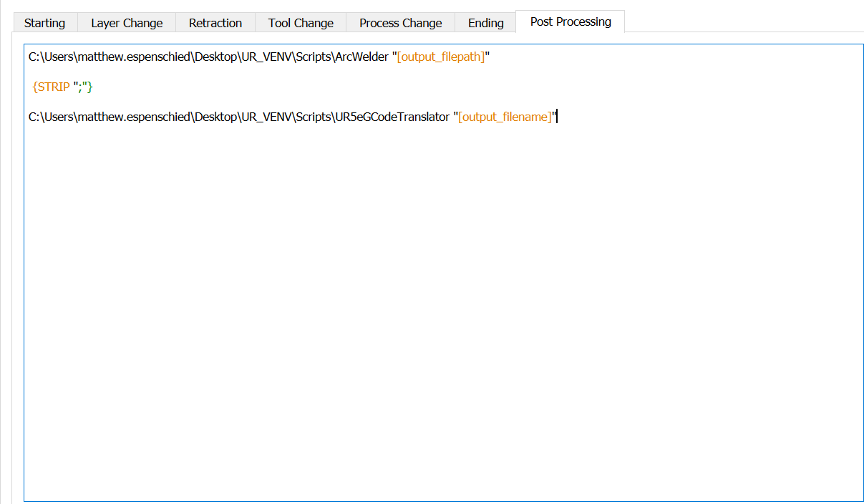This screenshot has width=864, height=504.
Task: Select the Retraction tab
Action: (215, 23)
